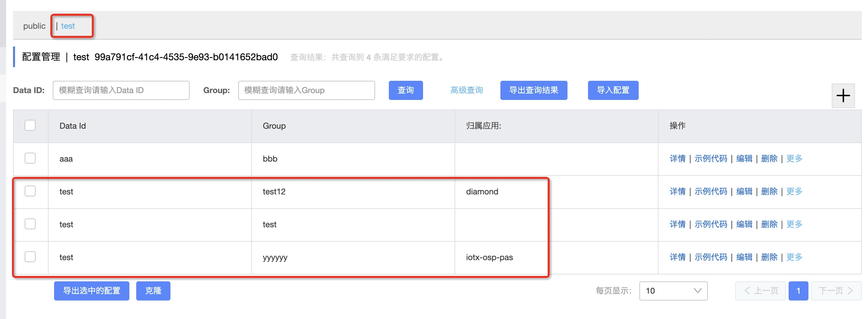Open 详情 details for the diamond row
868x319 pixels.
point(677,191)
